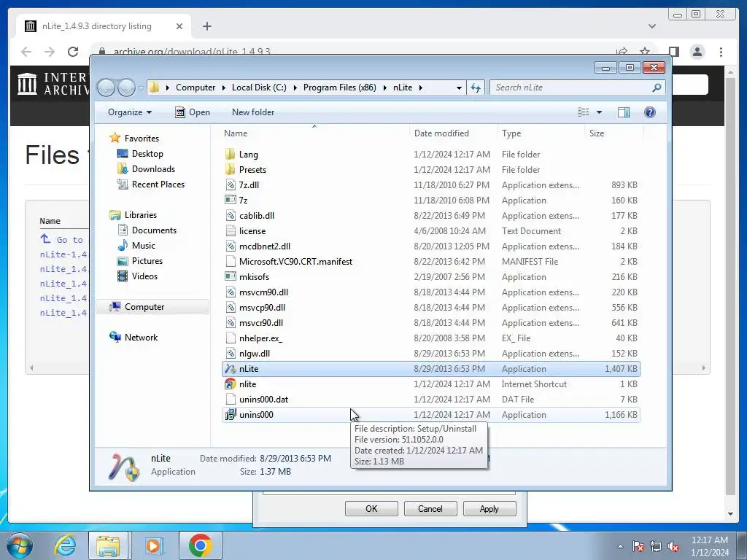Click the Open toolbar button

tap(193, 112)
